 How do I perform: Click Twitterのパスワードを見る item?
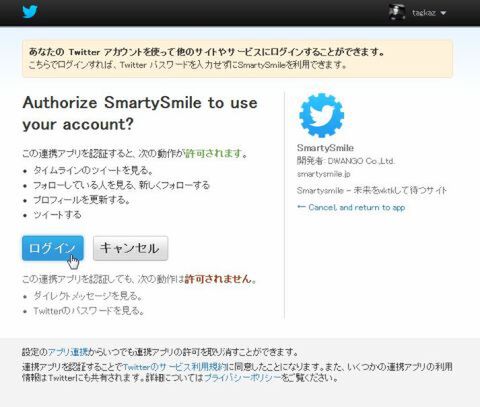tap(89, 311)
